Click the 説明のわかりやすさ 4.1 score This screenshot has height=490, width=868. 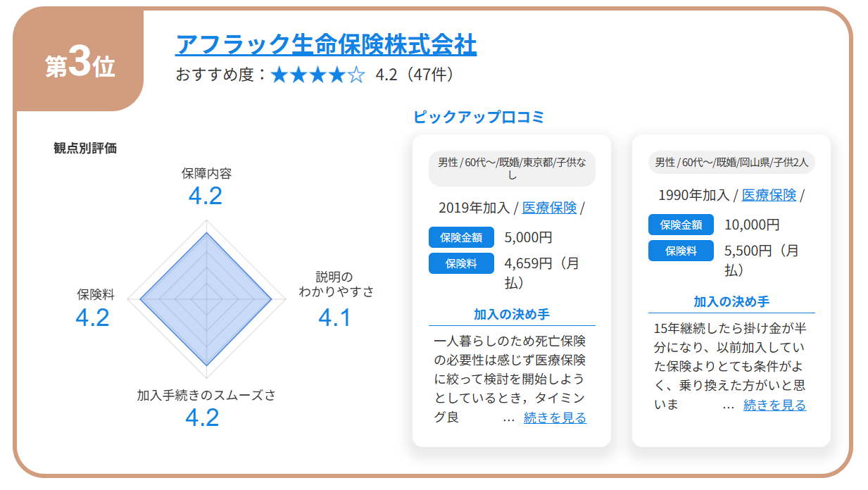[x=334, y=318]
